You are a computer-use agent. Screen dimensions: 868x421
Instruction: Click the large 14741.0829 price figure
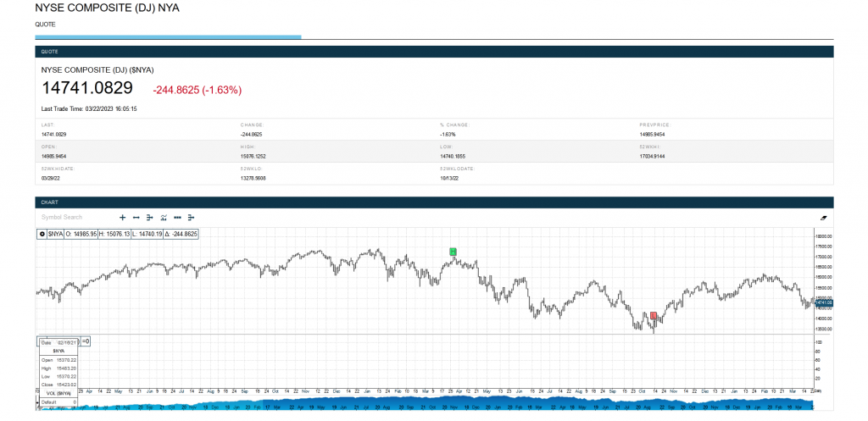click(x=87, y=88)
